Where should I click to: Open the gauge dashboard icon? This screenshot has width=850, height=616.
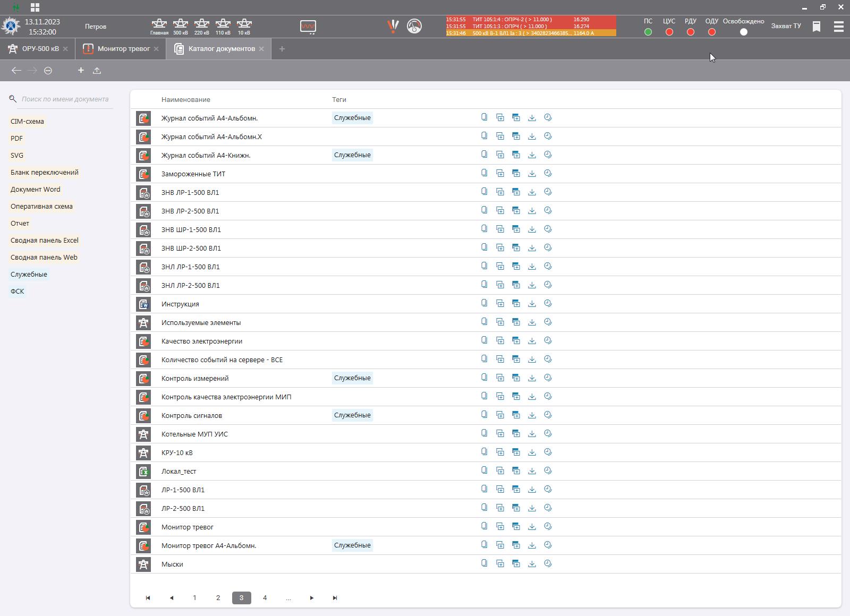coord(414,26)
